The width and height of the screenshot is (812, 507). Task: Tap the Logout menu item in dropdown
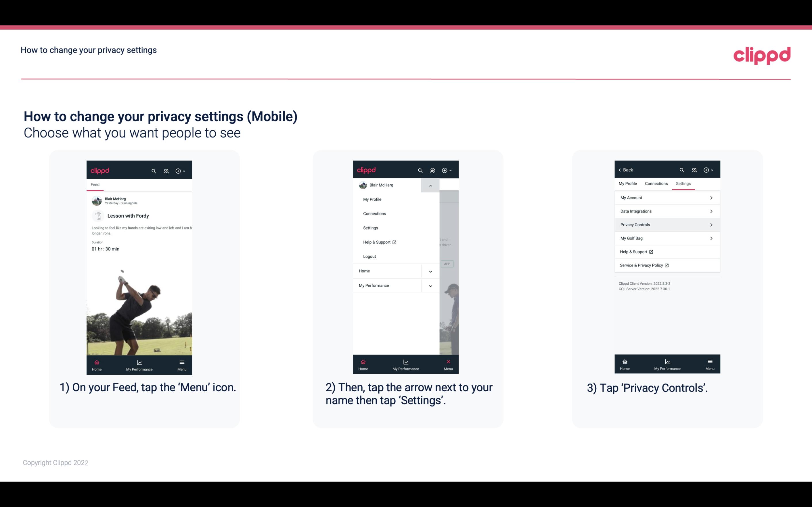click(369, 257)
